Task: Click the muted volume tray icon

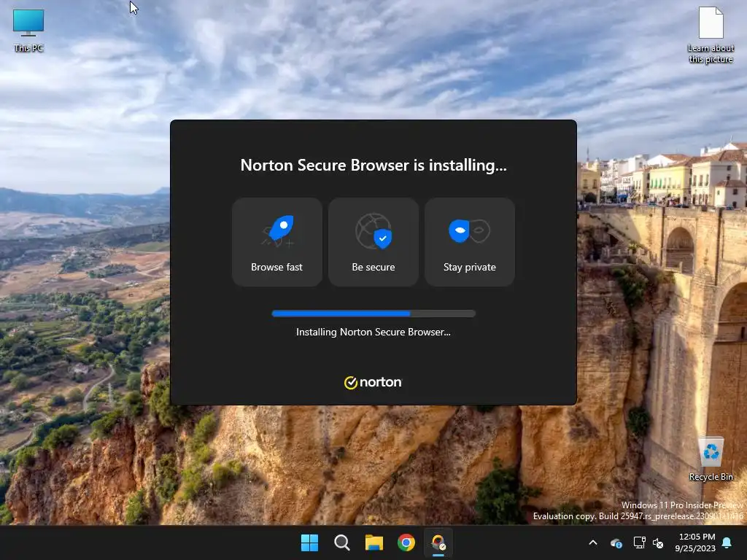Action: click(658, 542)
